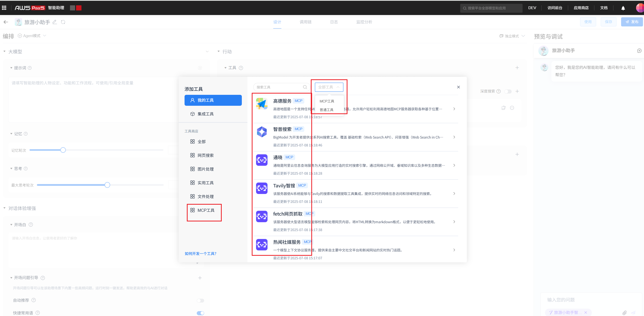The width and height of the screenshot is (644, 316).
Task: Click 应用商店 in the top bar
Action: (581, 8)
